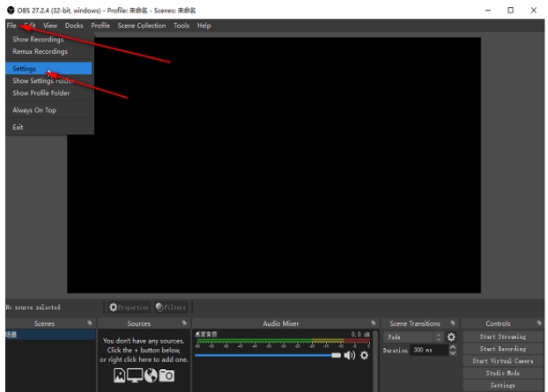Pop out the Sources dock
Viewport: 548px width, 392px height.
184,323
